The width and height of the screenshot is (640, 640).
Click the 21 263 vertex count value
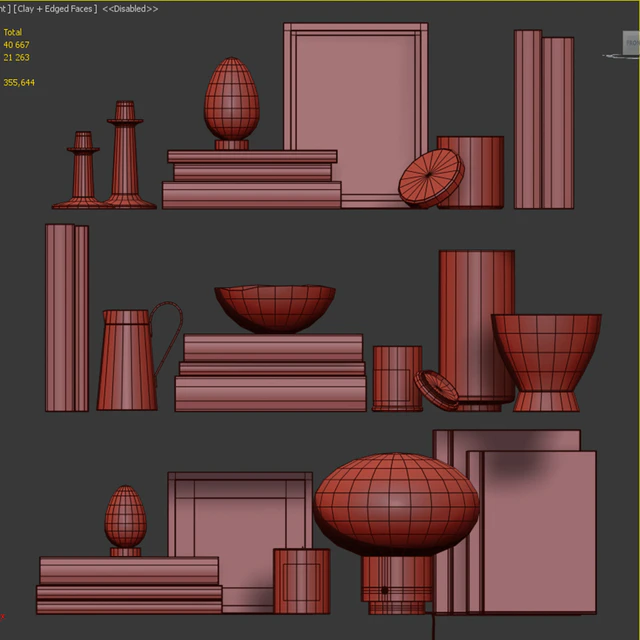16,58
